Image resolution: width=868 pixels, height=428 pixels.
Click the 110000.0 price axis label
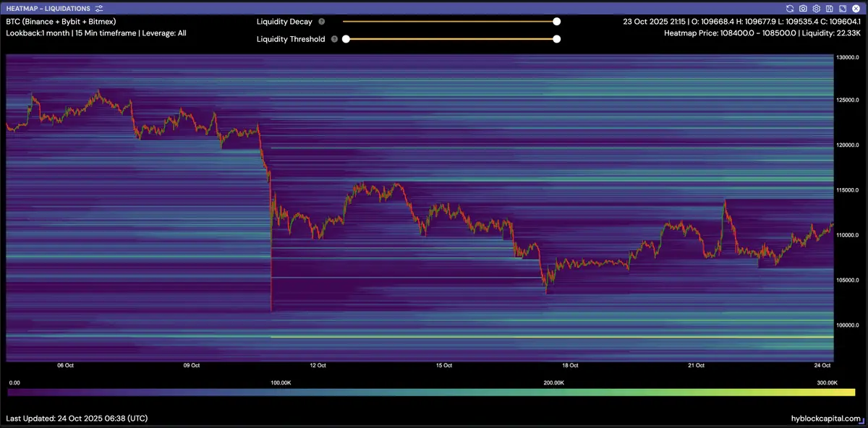[849, 235]
